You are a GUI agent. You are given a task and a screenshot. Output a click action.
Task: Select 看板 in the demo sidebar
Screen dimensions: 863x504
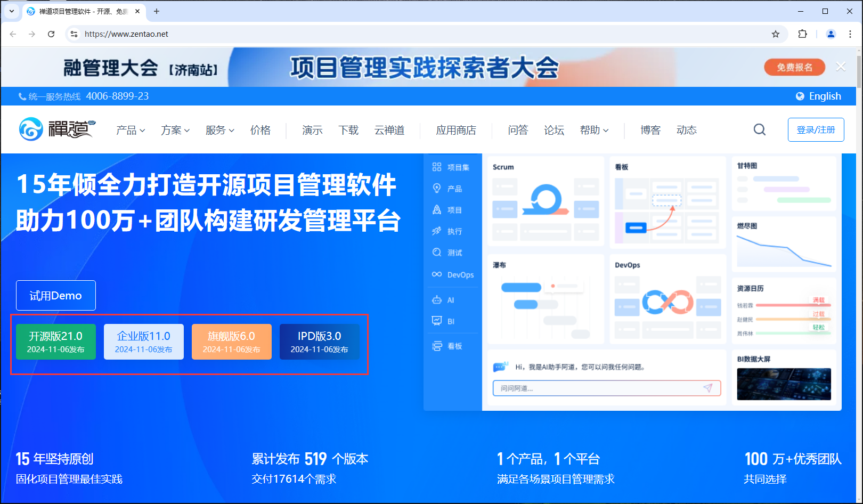pos(447,346)
